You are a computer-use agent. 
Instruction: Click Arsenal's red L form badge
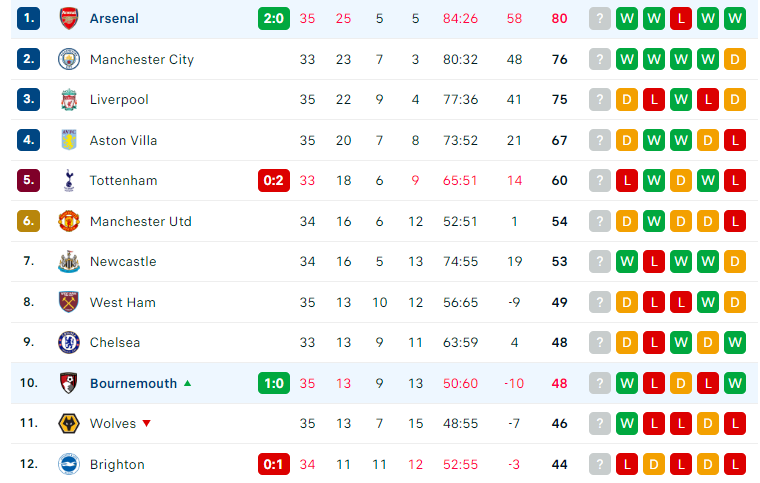681,18
